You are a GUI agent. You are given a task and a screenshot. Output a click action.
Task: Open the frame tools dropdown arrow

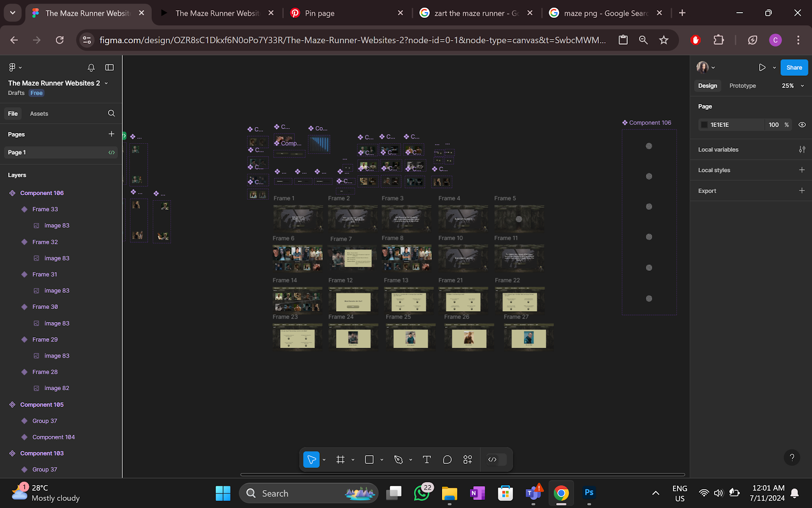click(x=353, y=460)
